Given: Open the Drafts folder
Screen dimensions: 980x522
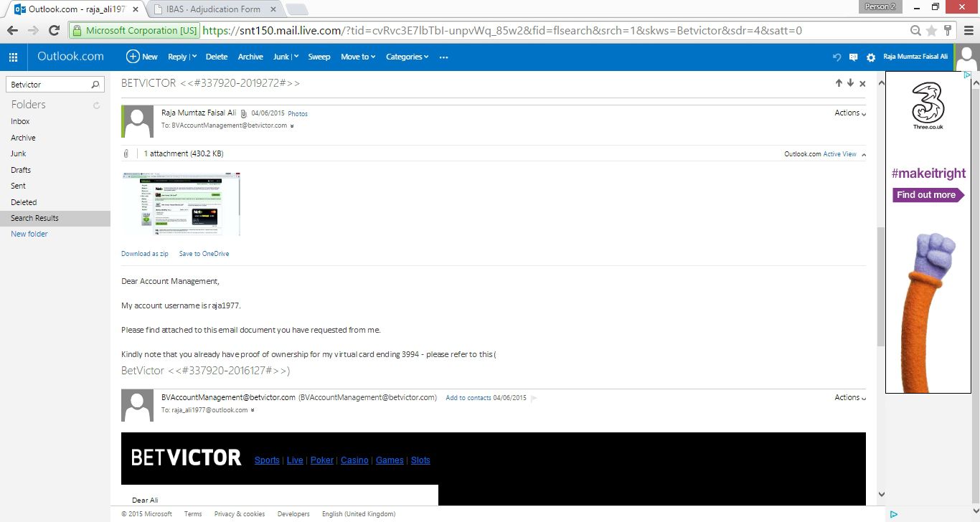Looking at the screenshot, I should 21,170.
